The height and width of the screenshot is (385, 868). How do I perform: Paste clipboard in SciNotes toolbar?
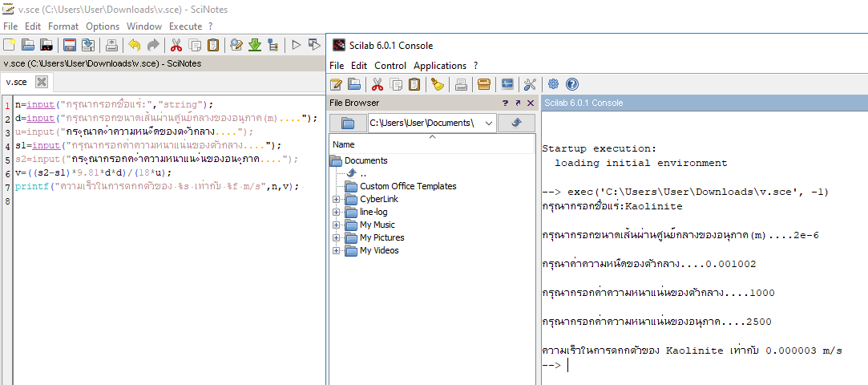212,45
